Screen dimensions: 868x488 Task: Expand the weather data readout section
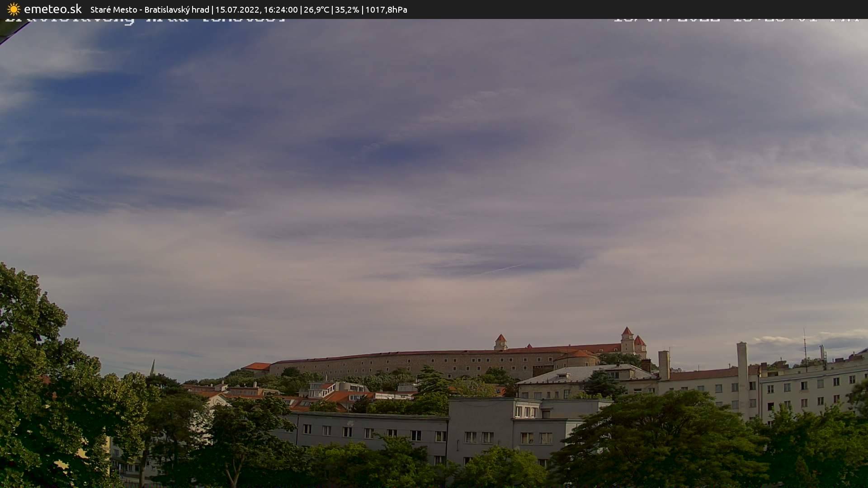point(353,9)
